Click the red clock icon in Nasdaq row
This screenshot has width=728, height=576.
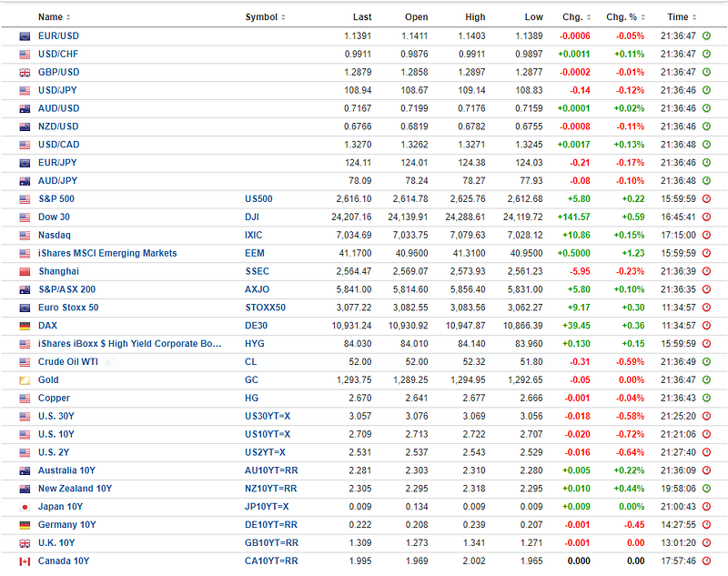pos(707,235)
